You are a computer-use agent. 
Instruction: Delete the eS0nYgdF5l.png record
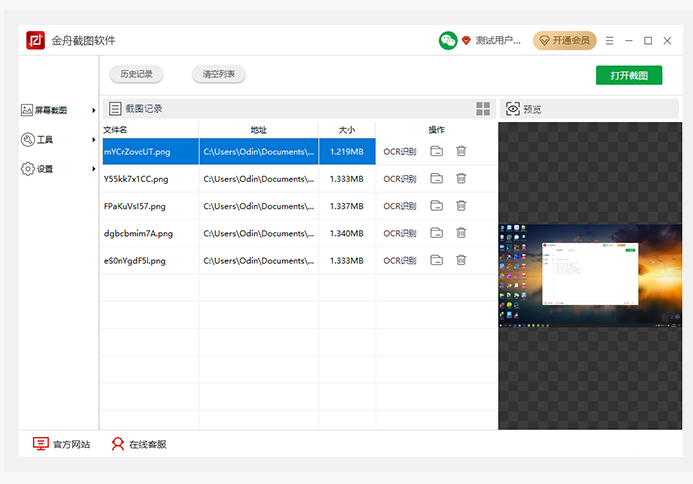(x=461, y=260)
